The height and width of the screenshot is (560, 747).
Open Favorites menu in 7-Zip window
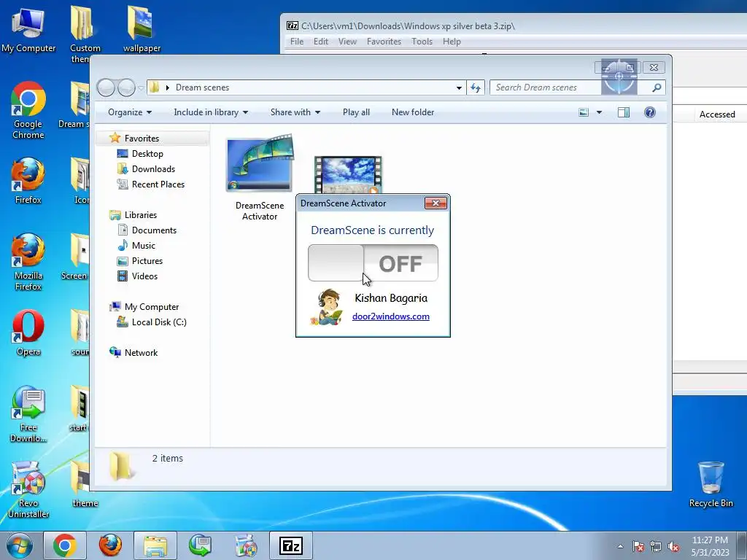tap(384, 42)
